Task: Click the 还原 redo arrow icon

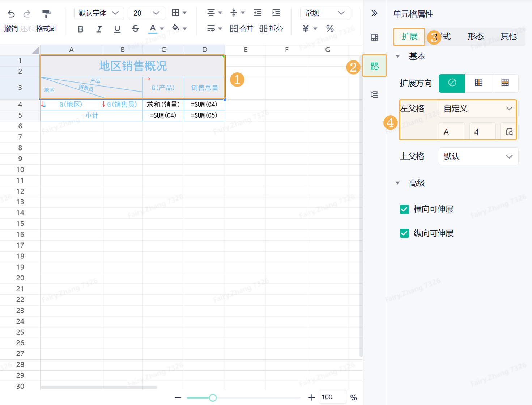Action: coord(27,14)
